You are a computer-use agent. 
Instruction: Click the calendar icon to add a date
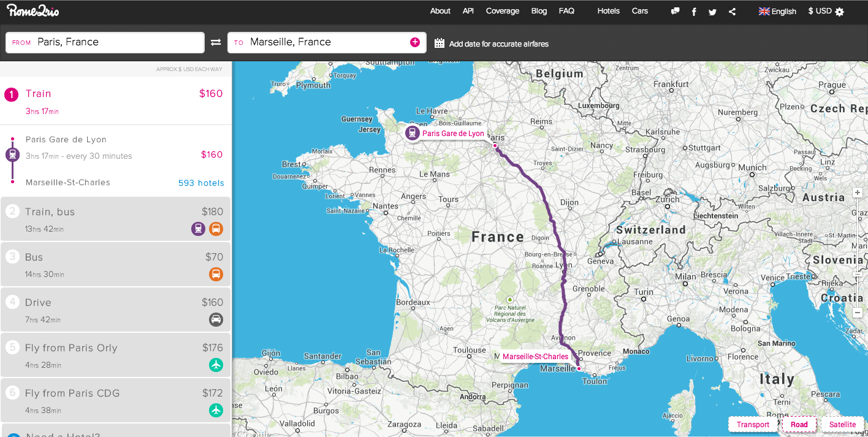pyautogui.click(x=439, y=44)
